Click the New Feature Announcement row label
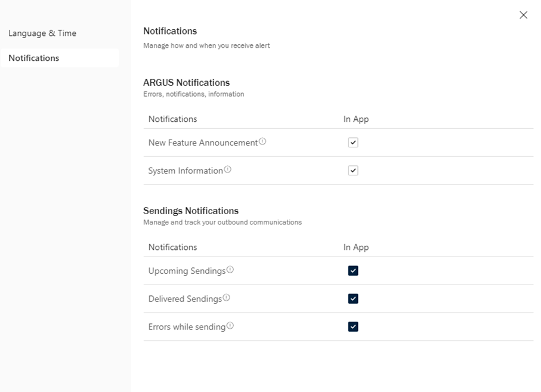This screenshot has width=541, height=392. (x=203, y=143)
